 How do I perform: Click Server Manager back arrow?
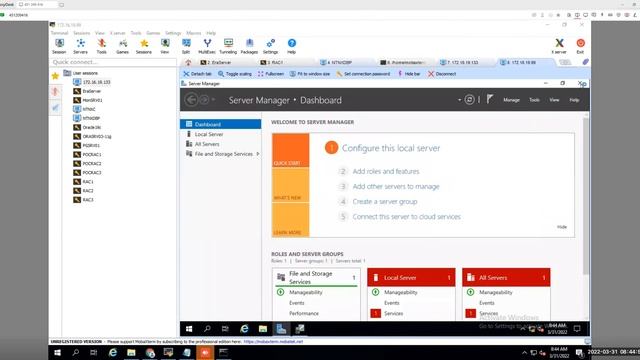click(191, 100)
